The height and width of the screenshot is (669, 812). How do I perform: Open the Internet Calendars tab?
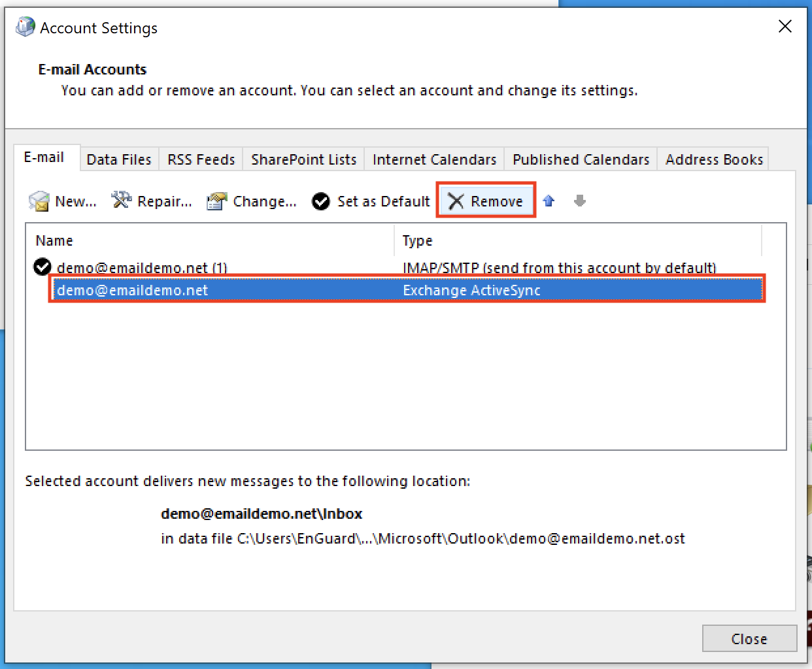coord(435,159)
